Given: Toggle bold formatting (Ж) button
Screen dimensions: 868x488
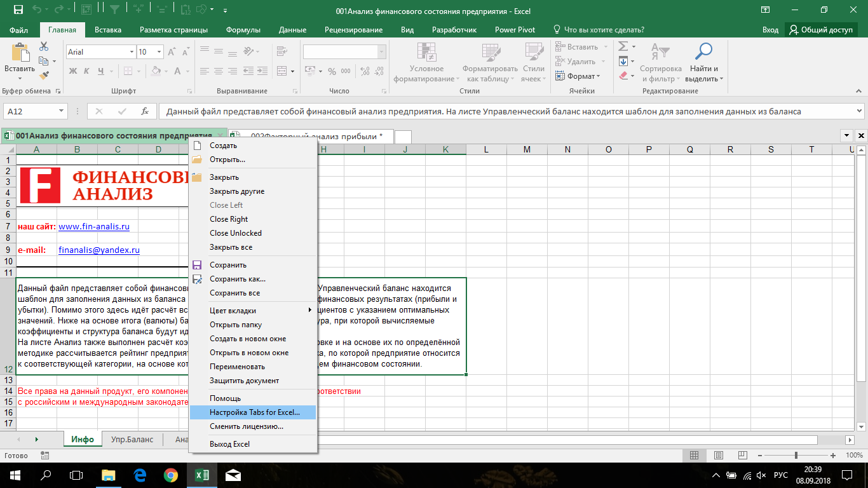Looking at the screenshot, I should 72,71.
